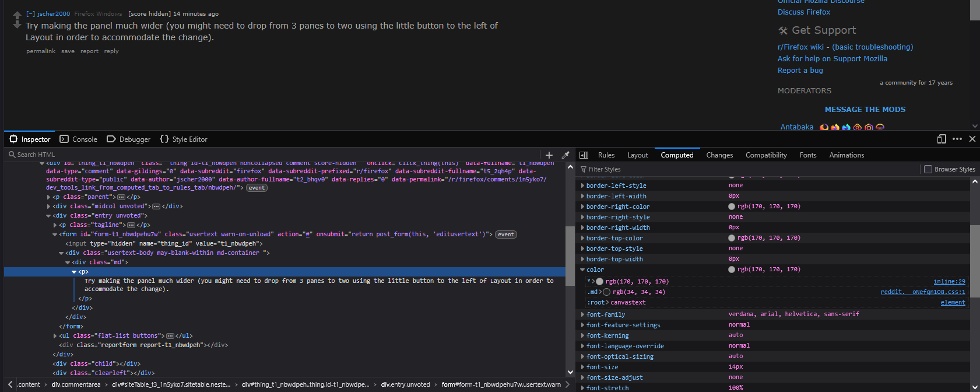980x392 pixels.
Task: Click the Get Support tools icon
Action: tap(783, 30)
